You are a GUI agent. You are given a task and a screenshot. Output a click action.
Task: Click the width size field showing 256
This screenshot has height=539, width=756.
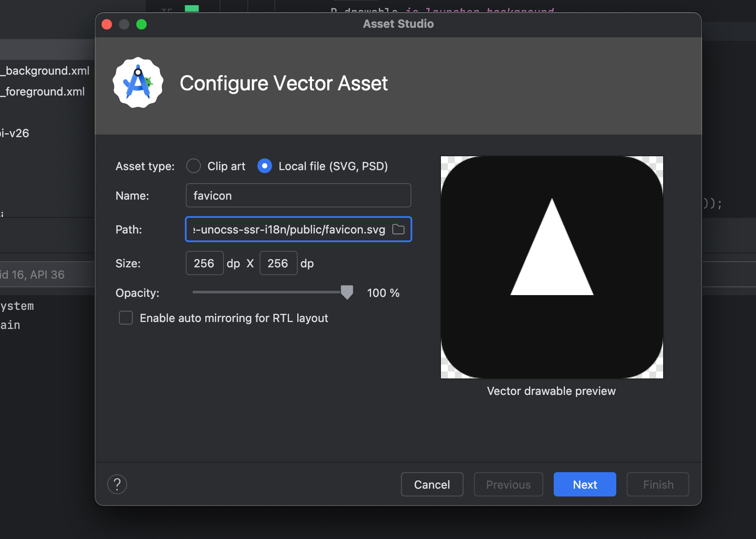point(204,263)
